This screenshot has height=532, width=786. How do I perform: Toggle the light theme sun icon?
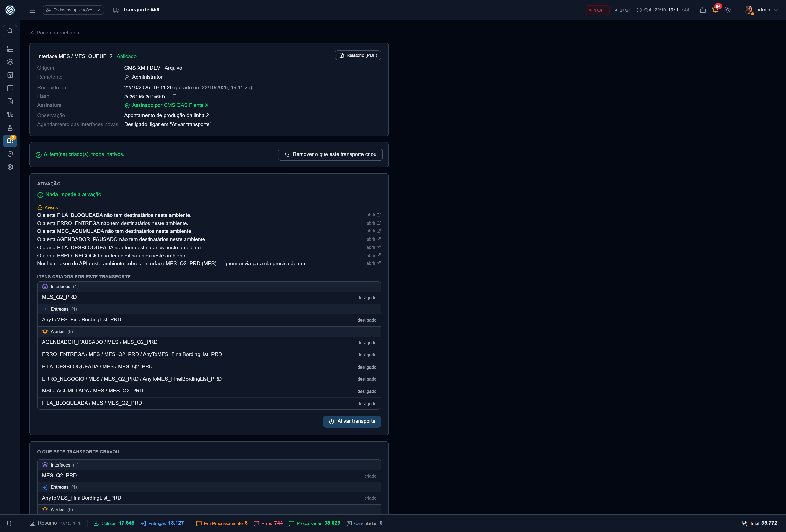(728, 10)
